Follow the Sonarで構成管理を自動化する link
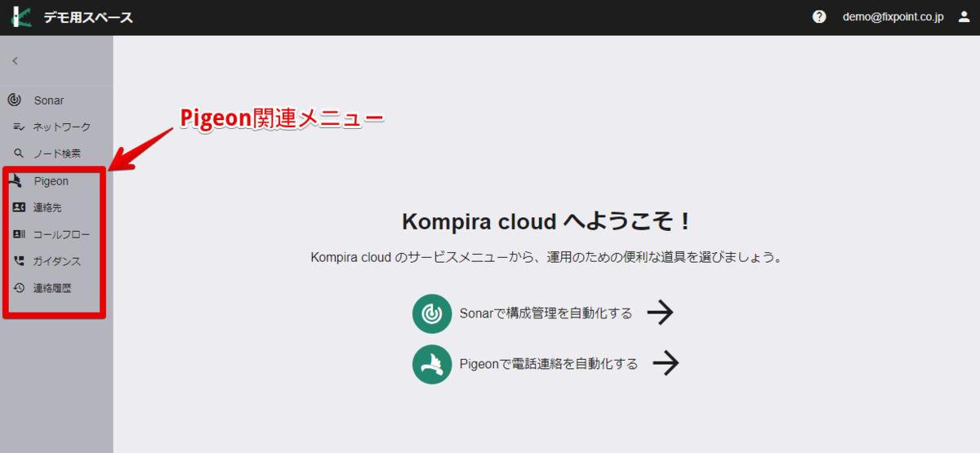 click(546, 313)
